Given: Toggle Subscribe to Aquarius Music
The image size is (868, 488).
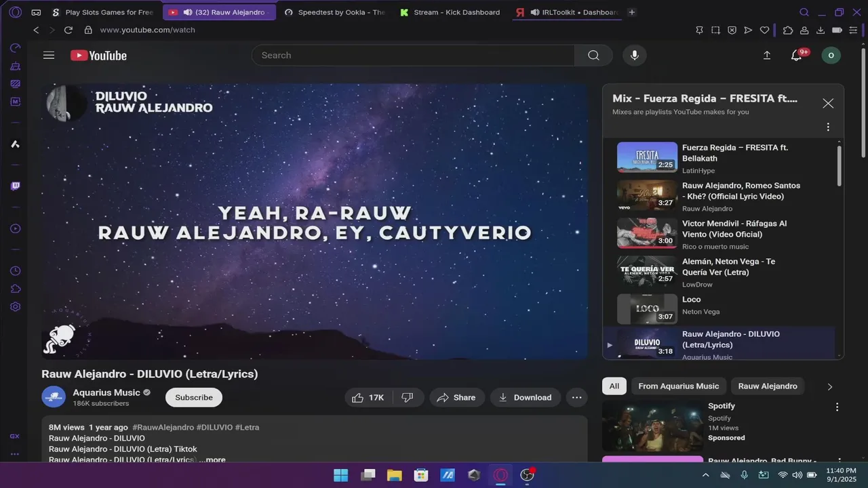Looking at the screenshot, I should click(194, 398).
